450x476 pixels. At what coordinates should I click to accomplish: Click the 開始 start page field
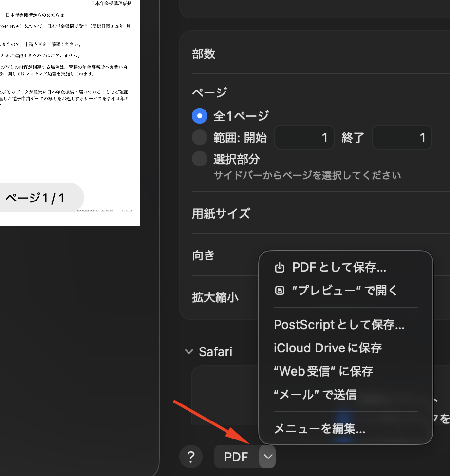(x=304, y=138)
